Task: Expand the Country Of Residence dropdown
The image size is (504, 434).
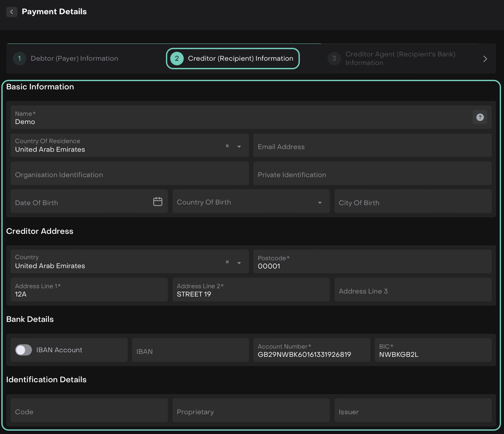Action: (239, 146)
